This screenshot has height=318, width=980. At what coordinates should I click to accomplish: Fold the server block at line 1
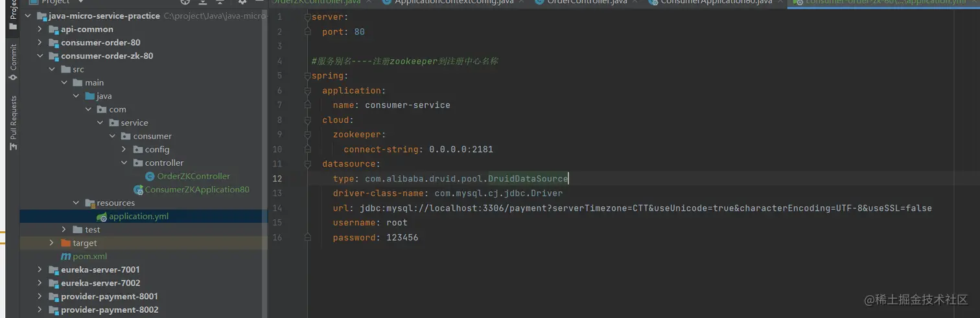pyautogui.click(x=307, y=17)
